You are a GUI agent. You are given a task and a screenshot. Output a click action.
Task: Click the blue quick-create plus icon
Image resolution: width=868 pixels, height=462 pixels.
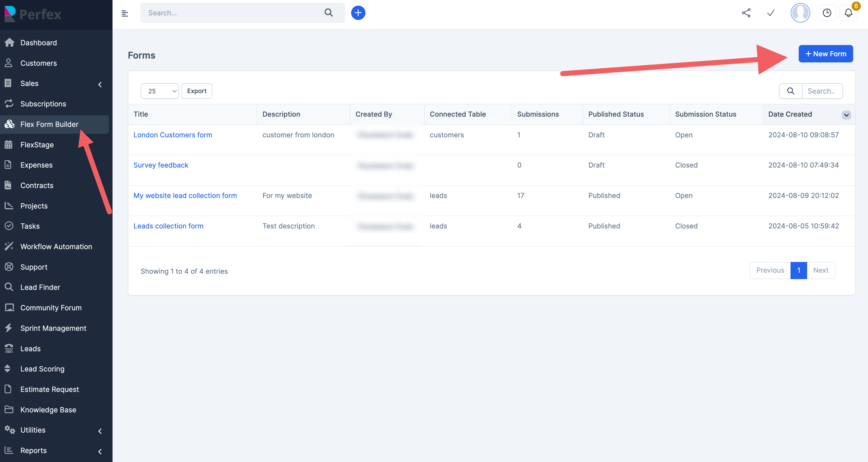tap(358, 13)
